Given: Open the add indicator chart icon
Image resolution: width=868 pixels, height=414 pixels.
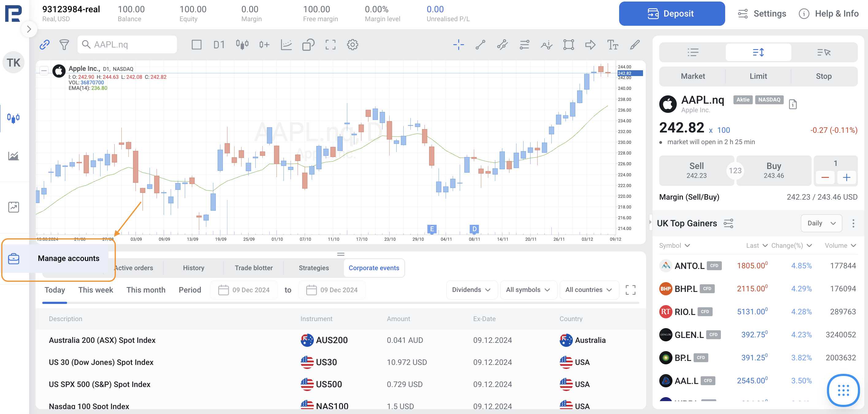Looking at the screenshot, I should coord(286,44).
